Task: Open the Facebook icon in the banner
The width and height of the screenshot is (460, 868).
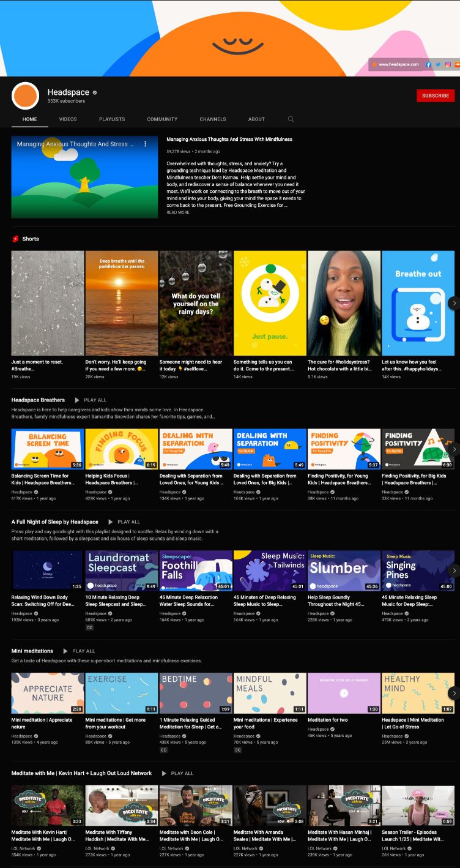Action: [x=428, y=64]
